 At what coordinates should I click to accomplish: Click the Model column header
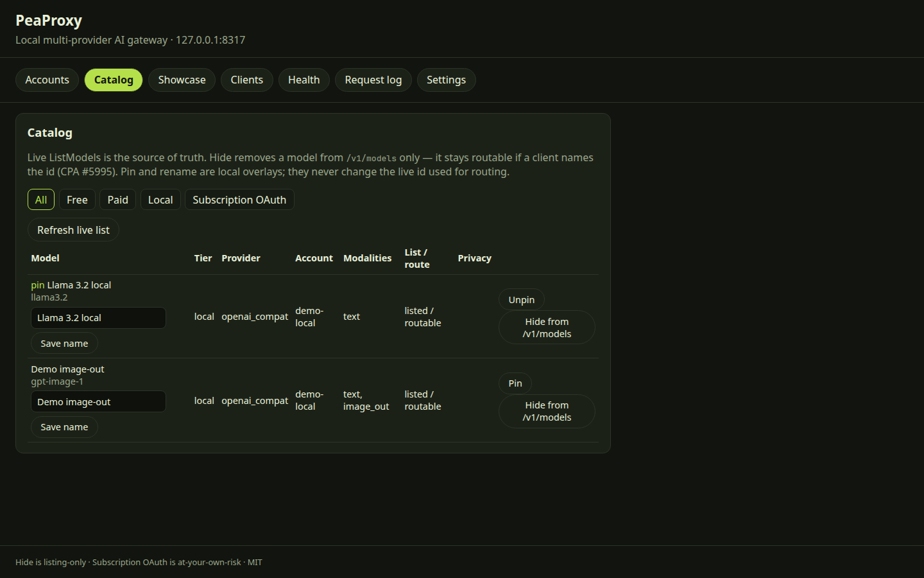[x=45, y=258]
